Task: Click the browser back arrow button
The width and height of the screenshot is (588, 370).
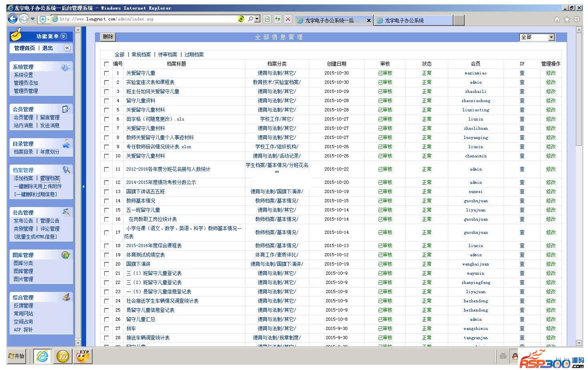Action: coord(12,19)
